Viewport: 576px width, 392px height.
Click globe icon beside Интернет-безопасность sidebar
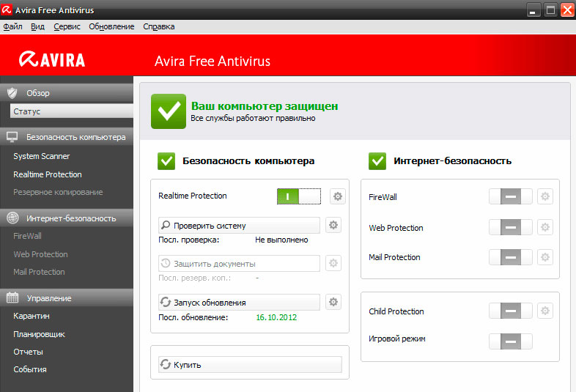pos(12,218)
